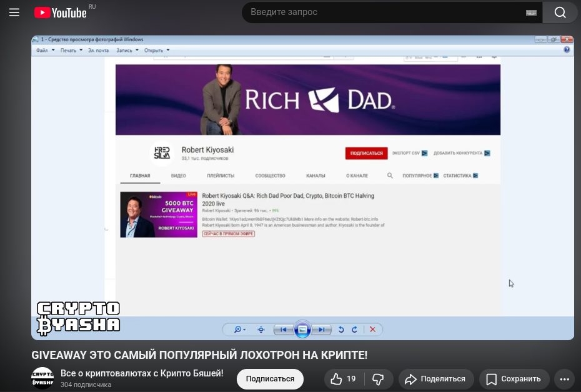
Task: Delete the current photo with the red X
Action: [373, 329]
